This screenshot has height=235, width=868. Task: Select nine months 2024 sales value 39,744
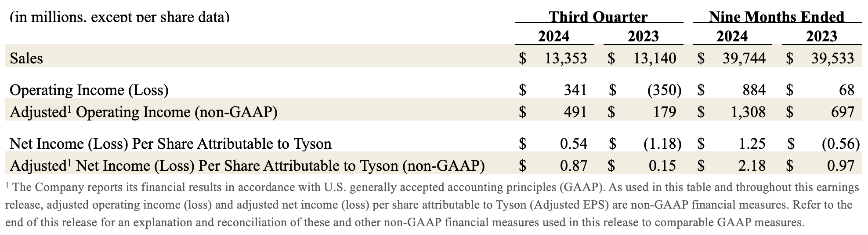pyautogui.click(x=744, y=58)
